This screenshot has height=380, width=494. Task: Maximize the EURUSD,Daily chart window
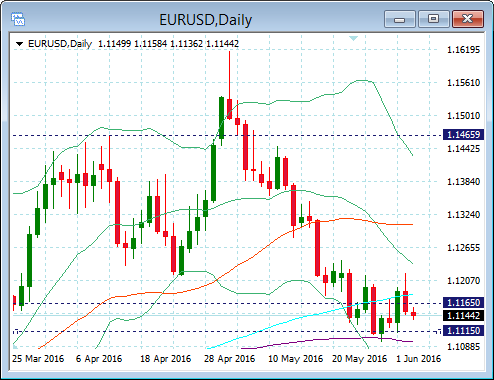pyautogui.click(x=433, y=19)
